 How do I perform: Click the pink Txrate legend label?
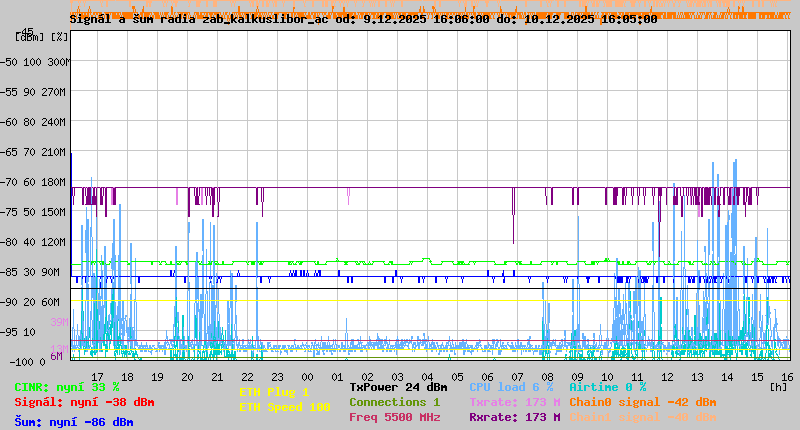(514, 402)
